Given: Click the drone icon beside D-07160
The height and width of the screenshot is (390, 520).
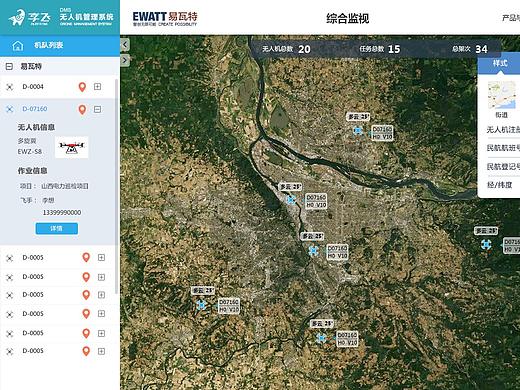Looking at the screenshot, I should (10, 109).
